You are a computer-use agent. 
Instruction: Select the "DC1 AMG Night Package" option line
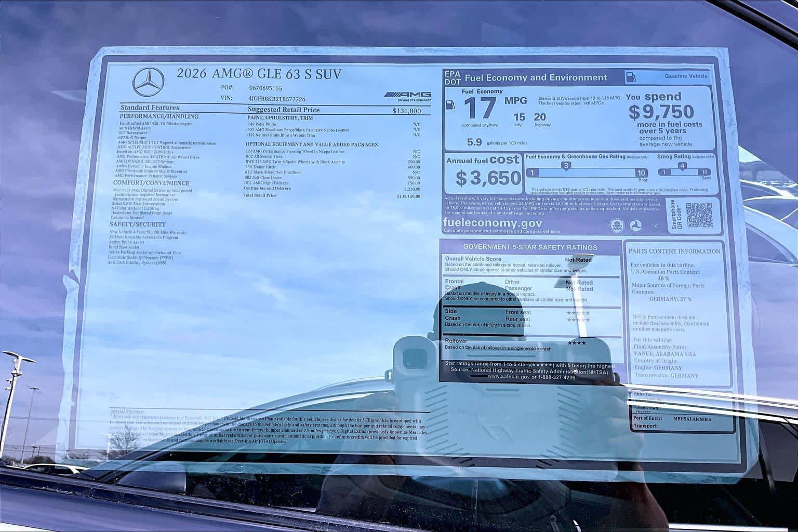pos(266,183)
